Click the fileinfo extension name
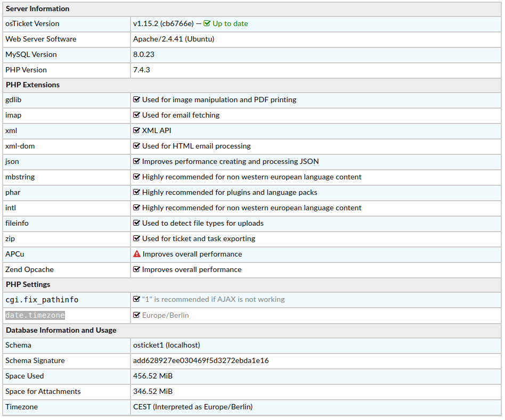This screenshot has height=420, width=505. [17, 224]
